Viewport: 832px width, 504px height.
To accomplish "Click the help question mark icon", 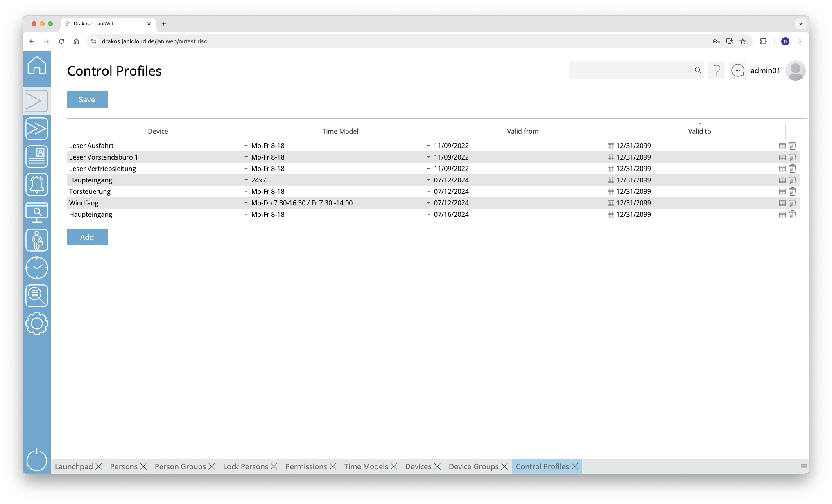I will pyautogui.click(x=717, y=71).
